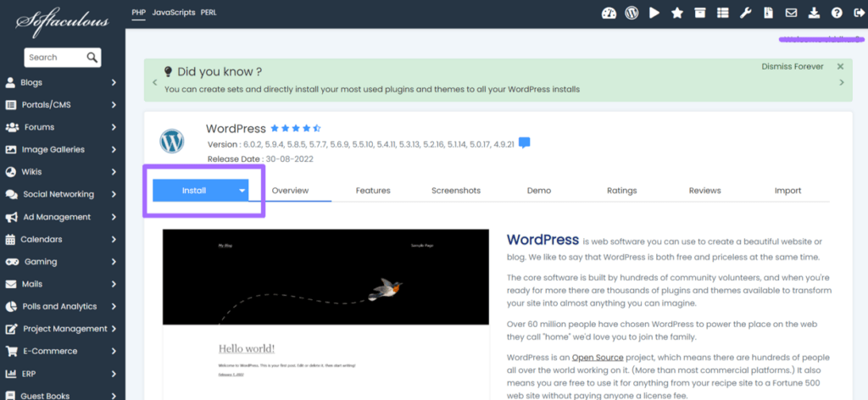Click the E-Commerce cart icon
The image size is (868, 400).
click(x=11, y=352)
